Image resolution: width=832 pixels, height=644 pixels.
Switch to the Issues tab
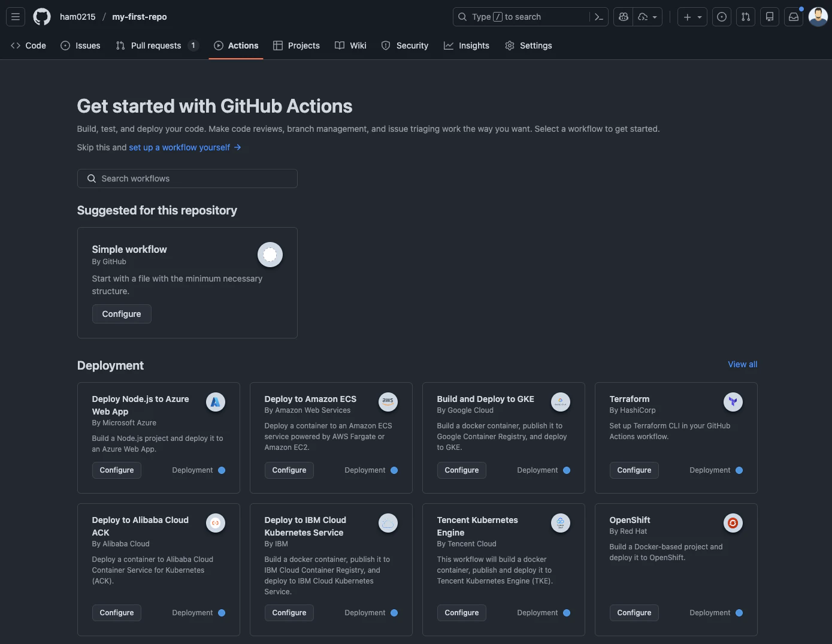[80, 46]
